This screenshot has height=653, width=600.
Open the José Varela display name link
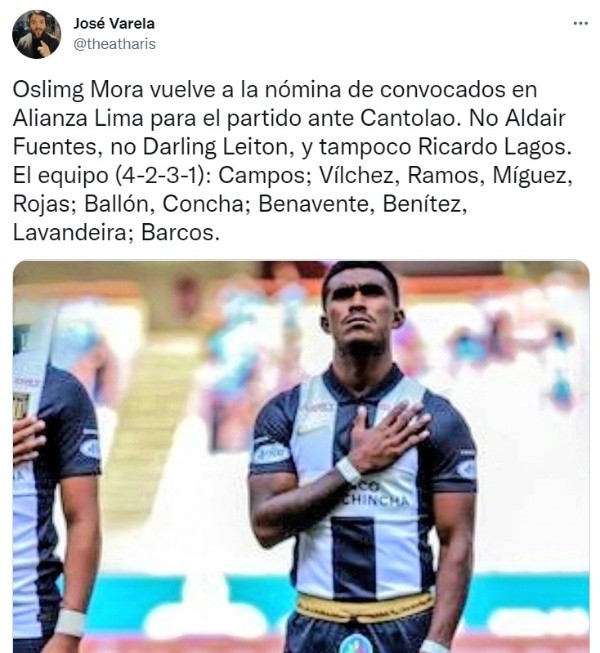coord(114,23)
